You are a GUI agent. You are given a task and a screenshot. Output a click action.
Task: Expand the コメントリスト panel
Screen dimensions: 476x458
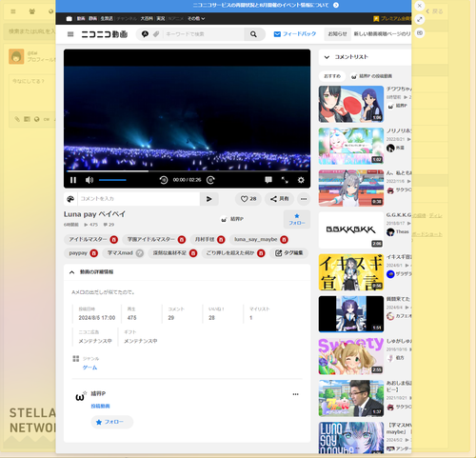[x=365, y=57]
